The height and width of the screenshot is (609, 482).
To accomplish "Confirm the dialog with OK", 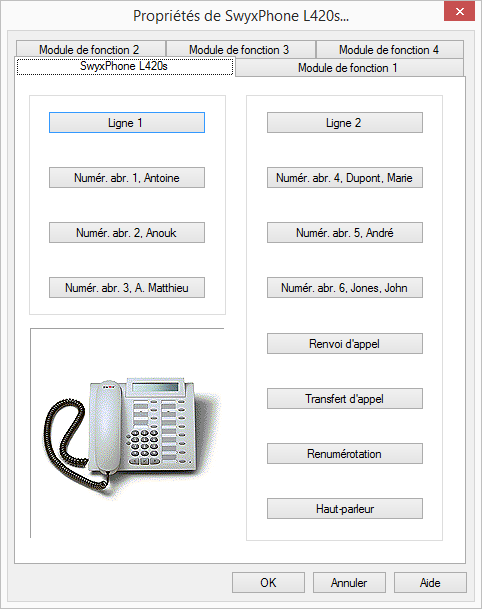I will pyautogui.click(x=268, y=583).
